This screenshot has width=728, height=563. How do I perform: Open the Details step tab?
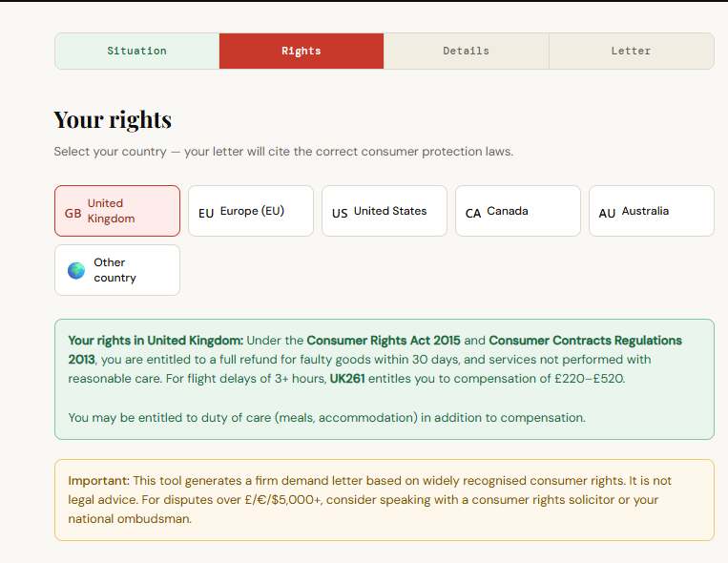coord(466,52)
